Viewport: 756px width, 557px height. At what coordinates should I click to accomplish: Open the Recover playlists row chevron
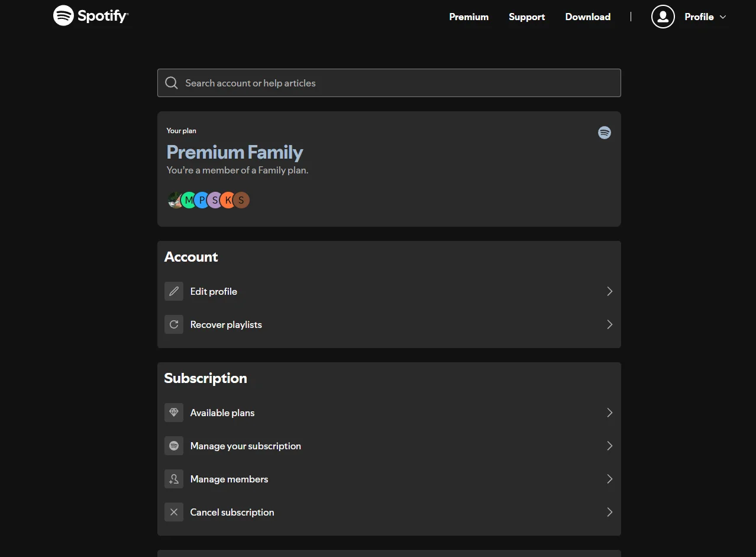(x=609, y=324)
